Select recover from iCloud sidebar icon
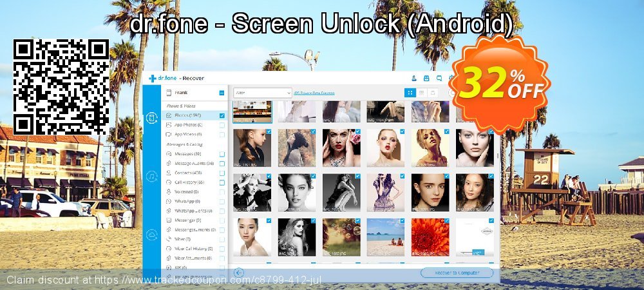 (x=151, y=235)
